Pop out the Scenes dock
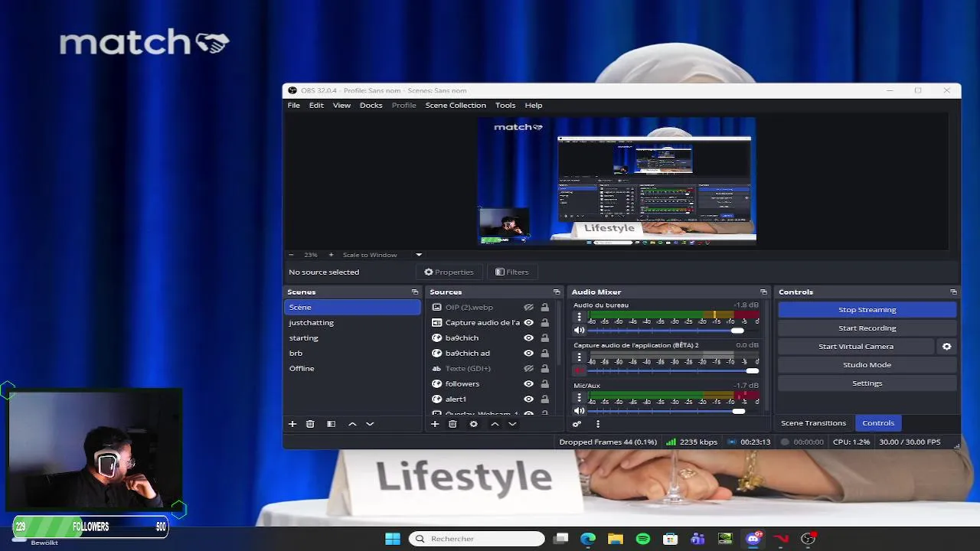The width and height of the screenshot is (980, 551). (x=415, y=292)
